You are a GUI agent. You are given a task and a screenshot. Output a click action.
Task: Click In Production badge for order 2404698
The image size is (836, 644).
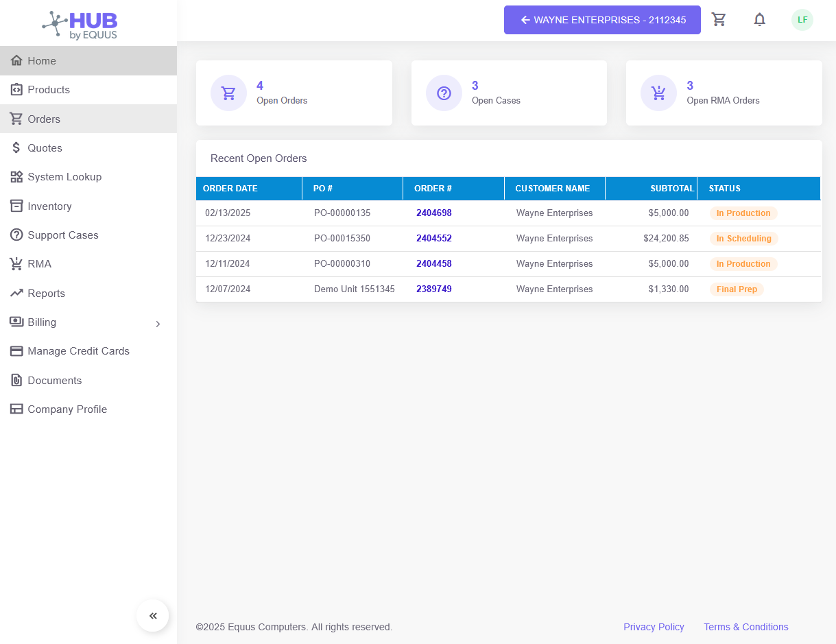(743, 213)
